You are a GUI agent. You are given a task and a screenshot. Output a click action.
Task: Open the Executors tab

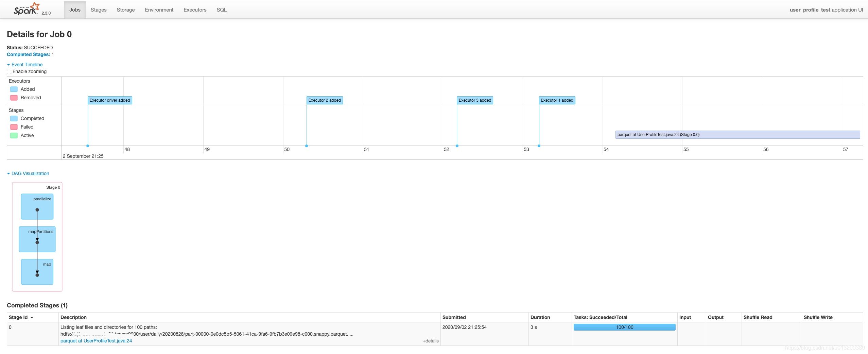coord(195,10)
